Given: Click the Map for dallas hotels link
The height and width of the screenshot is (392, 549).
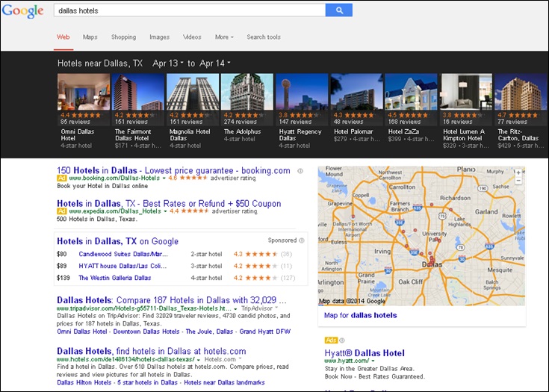Looking at the screenshot, I should [x=360, y=315].
